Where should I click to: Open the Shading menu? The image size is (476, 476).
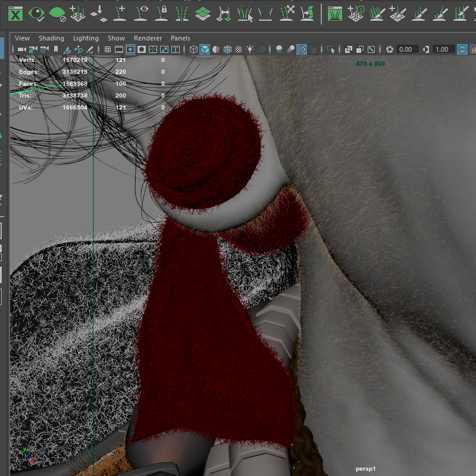click(x=51, y=37)
